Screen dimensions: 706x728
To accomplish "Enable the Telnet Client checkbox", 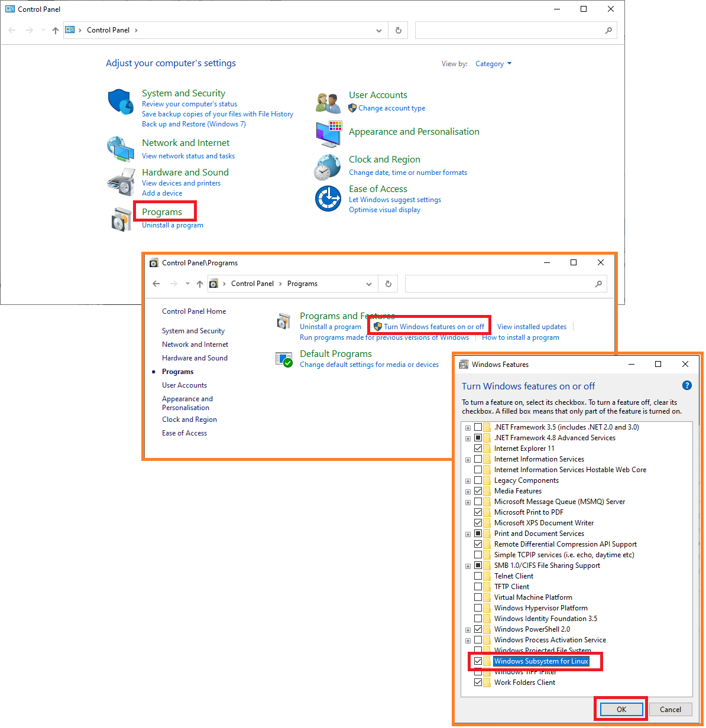I will (478, 576).
